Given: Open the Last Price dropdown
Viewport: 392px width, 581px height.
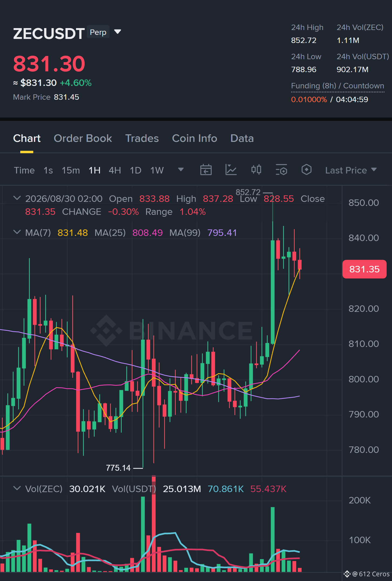Looking at the screenshot, I should tap(351, 170).
